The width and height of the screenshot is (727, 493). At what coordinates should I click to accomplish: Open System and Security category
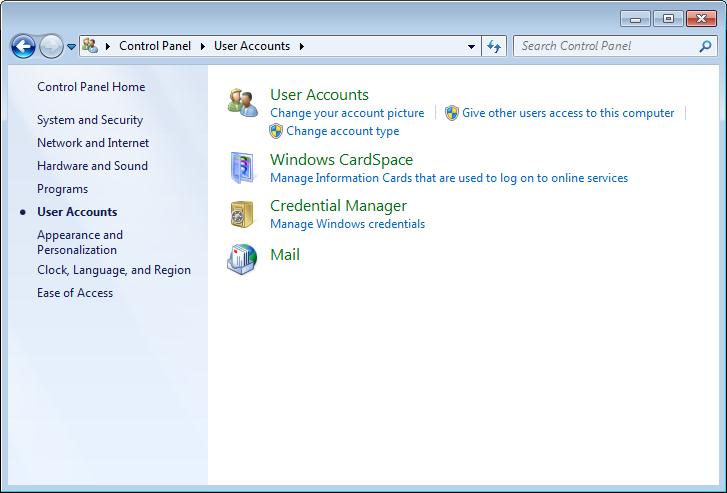point(90,120)
